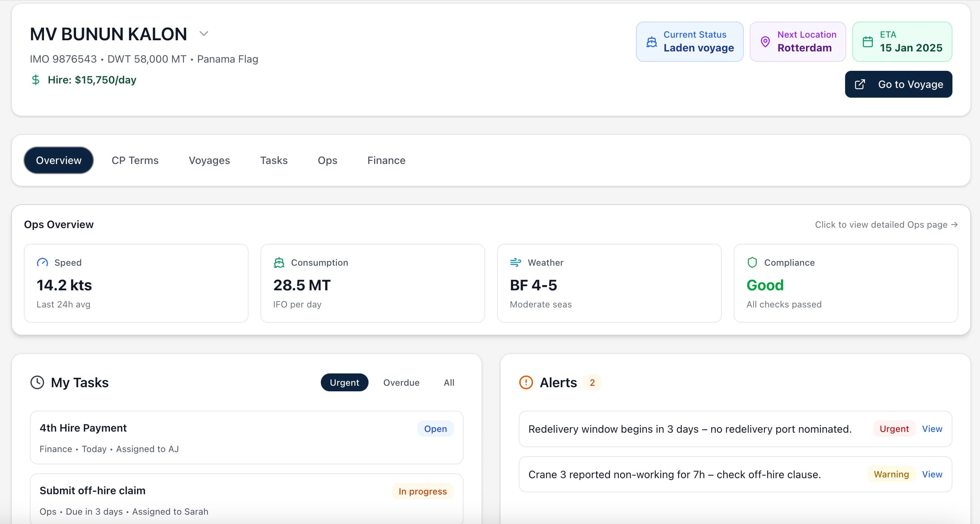Viewport: 980px width, 524px height.
Task: Click the ship icon in Current Status badge
Action: pyautogui.click(x=651, y=41)
